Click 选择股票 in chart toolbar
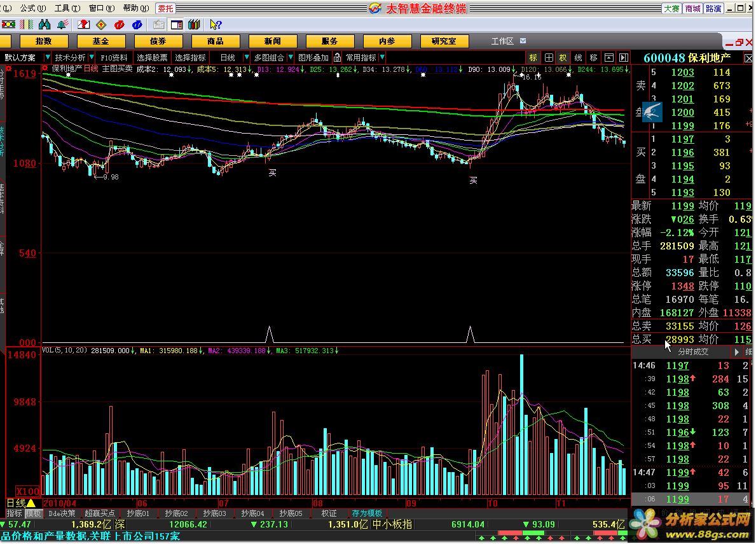The width and height of the screenshot is (756, 544). click(152, 58)
